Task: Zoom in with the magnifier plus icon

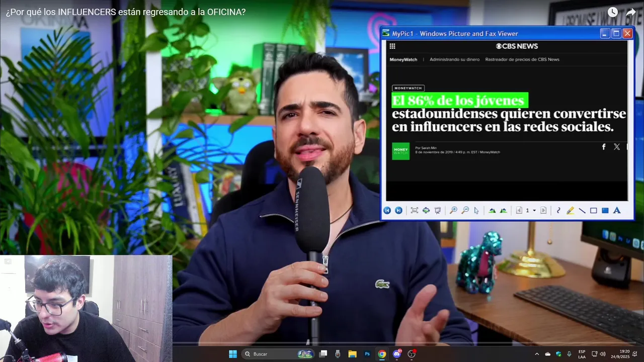Action: pos(453,211)
